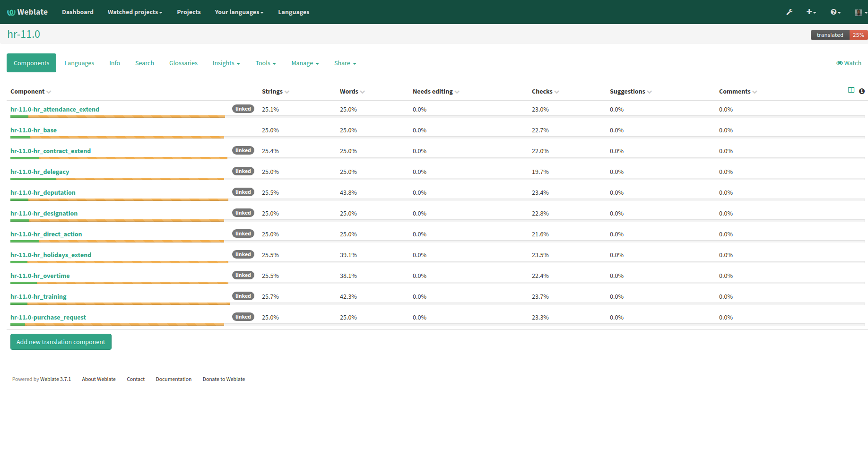Click the translated 25% status badge
868x450 pixels.
pos(839,35)
